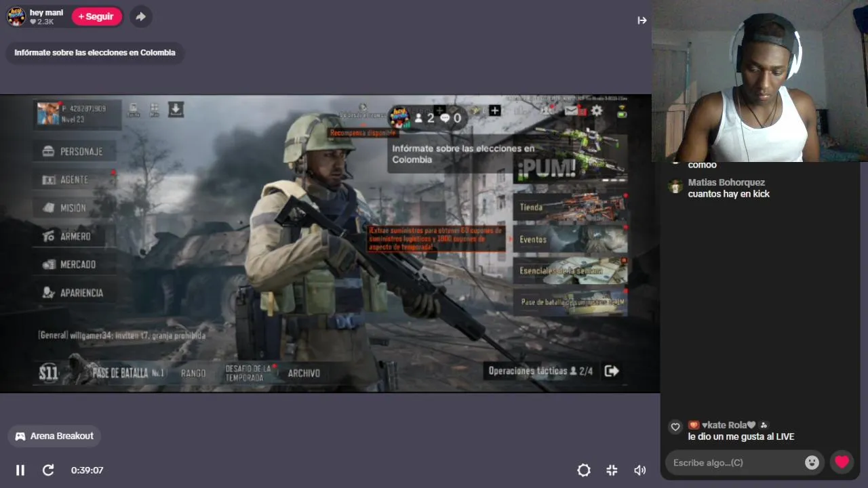Click the in-game exit arrow icon
This screenshot has height=488, width=868.
click(612, 371)
